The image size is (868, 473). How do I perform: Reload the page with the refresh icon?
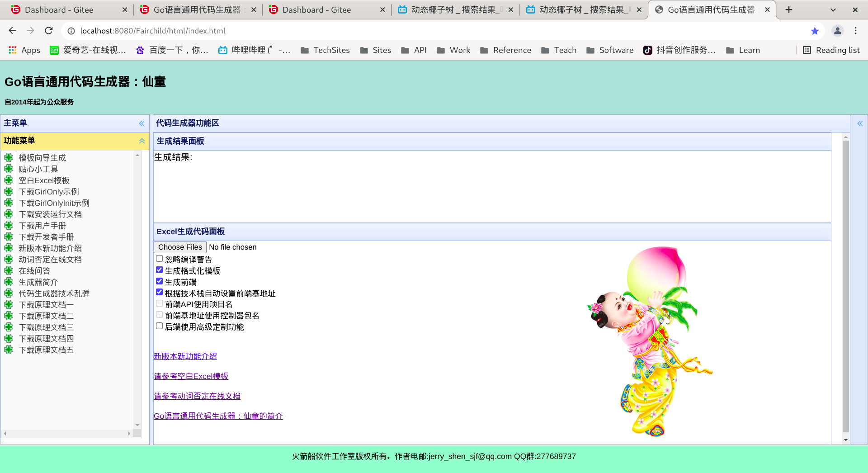[x=49, y=31]
